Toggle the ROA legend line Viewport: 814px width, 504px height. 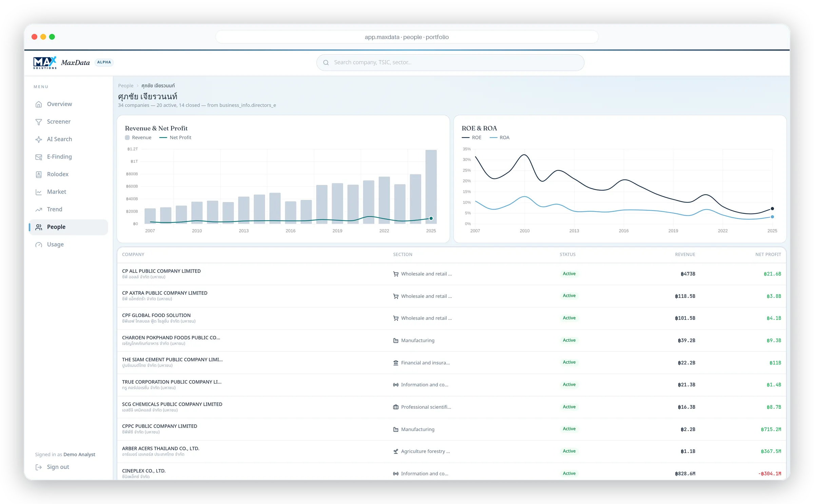[x=499, y=138]
